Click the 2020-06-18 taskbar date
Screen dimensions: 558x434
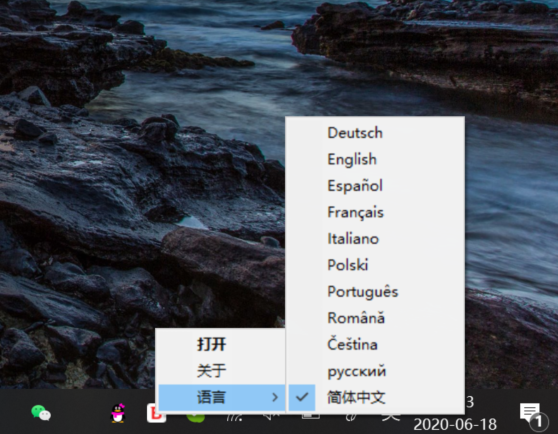coord(455,424)
